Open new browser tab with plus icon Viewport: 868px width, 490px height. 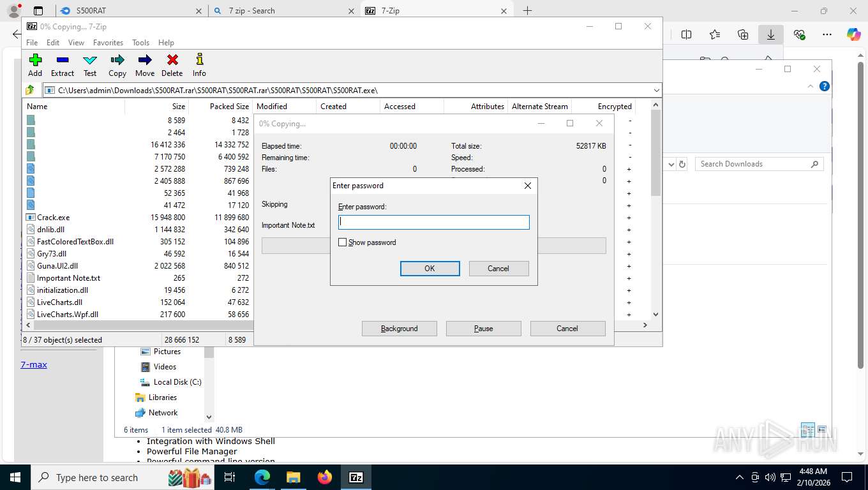tap(527, 11)
